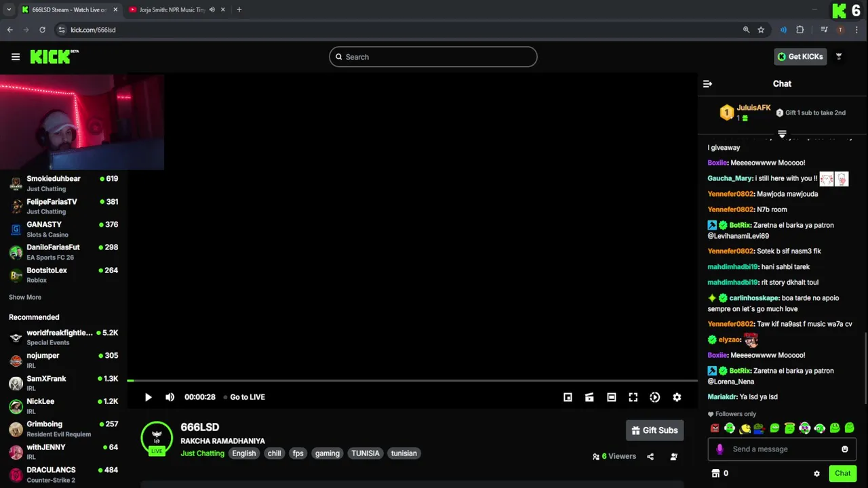The height and width of the screenshot is (488, 868).
Task: Toggle theater mode
Action: point(611,397)
